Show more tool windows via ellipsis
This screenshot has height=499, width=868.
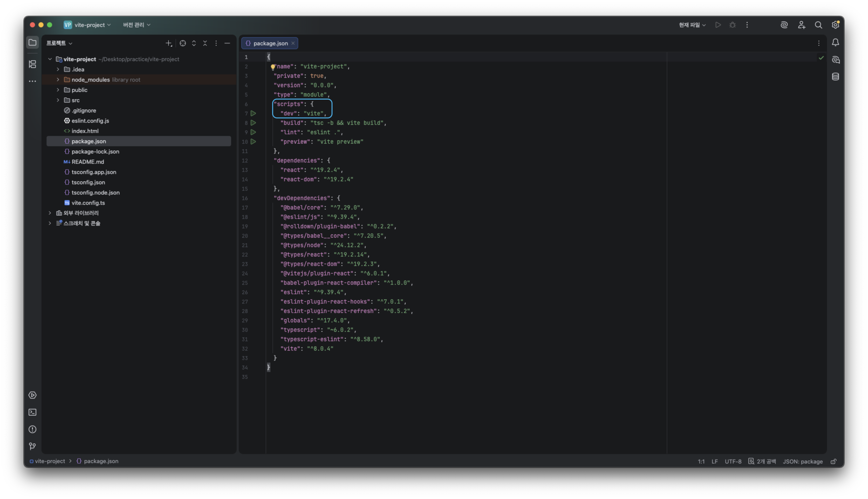pyautogui.click(x=32, y=81)
